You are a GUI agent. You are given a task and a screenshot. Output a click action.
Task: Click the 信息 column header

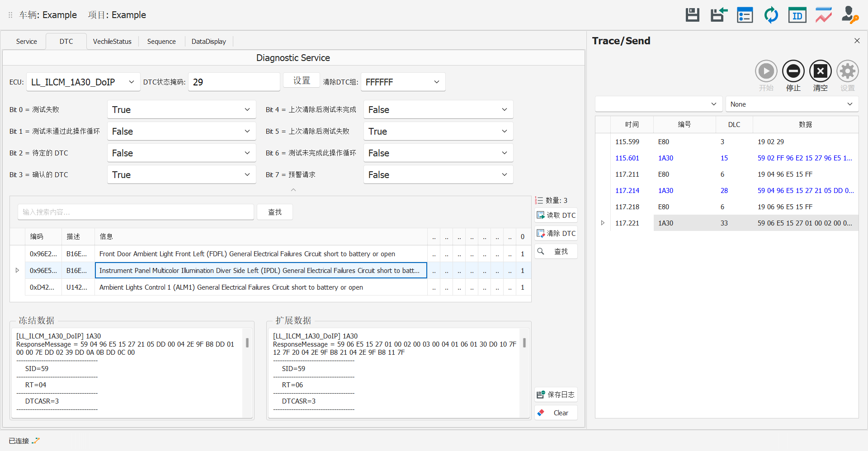click(x=261, y=236)
